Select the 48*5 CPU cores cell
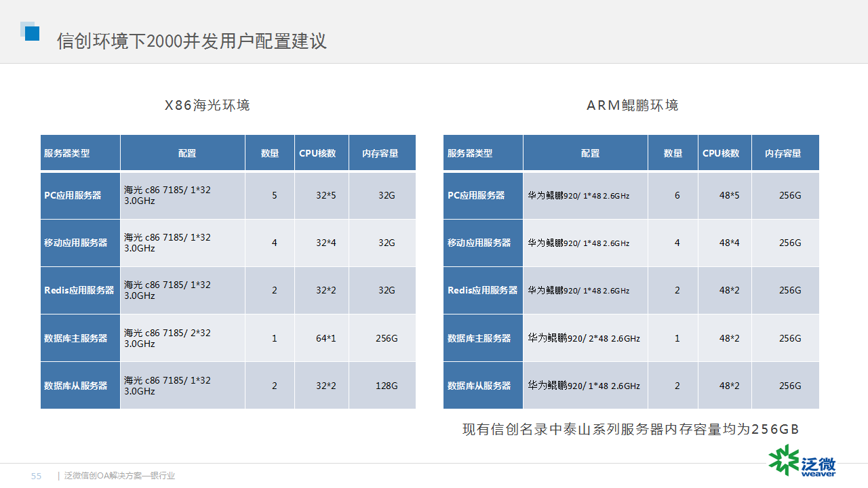 [x=729, y=195]
